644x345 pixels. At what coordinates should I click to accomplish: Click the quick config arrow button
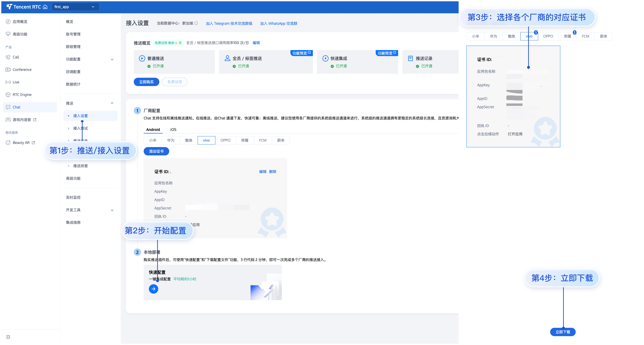[x=153, y=289]
